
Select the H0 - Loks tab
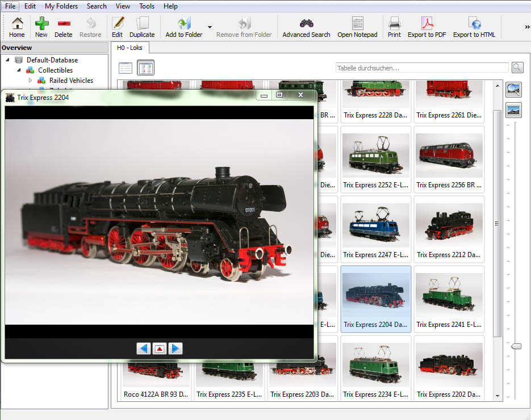[x=129, y=48]
